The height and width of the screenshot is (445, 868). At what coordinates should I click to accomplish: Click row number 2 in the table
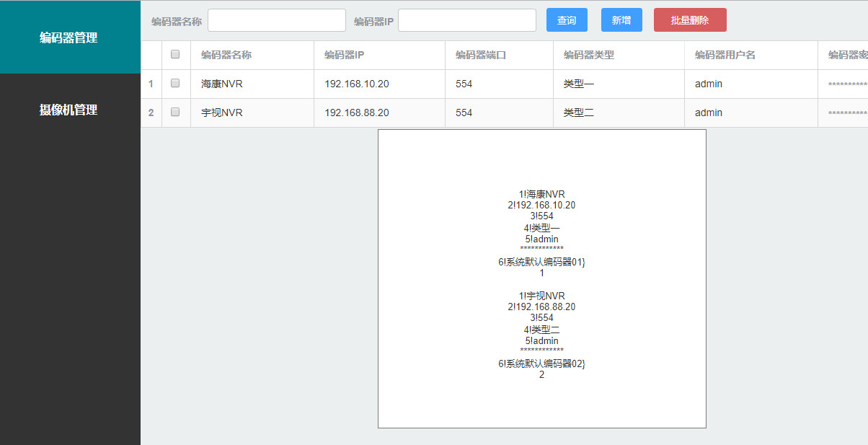tap(151, 113)
